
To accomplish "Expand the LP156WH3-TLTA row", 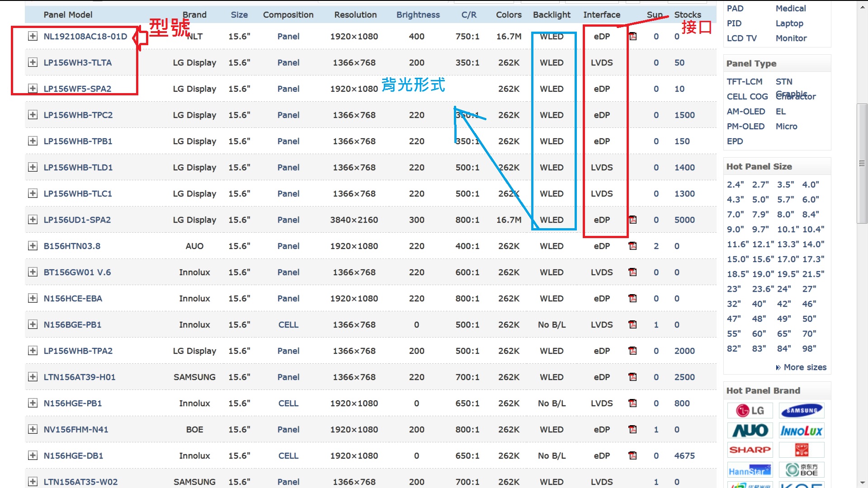I will pos(33,63).
